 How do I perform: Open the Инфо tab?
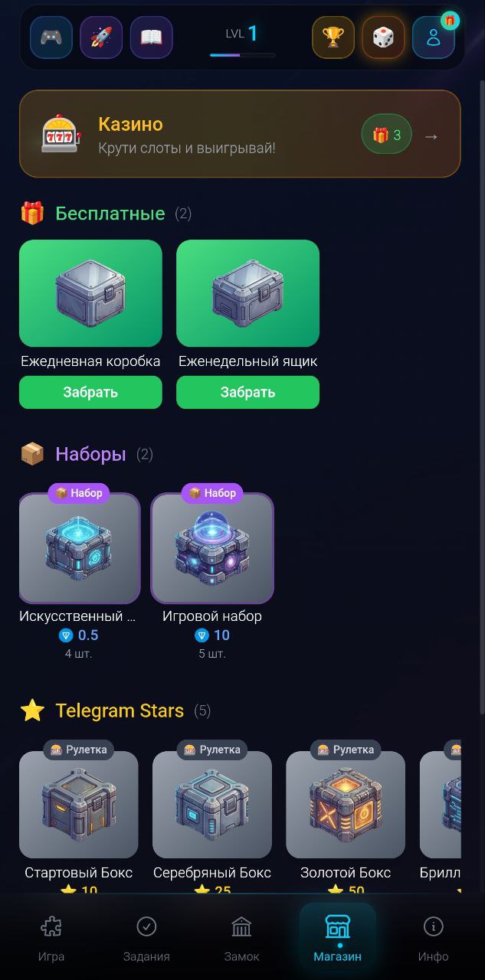(x=433, y=939)
